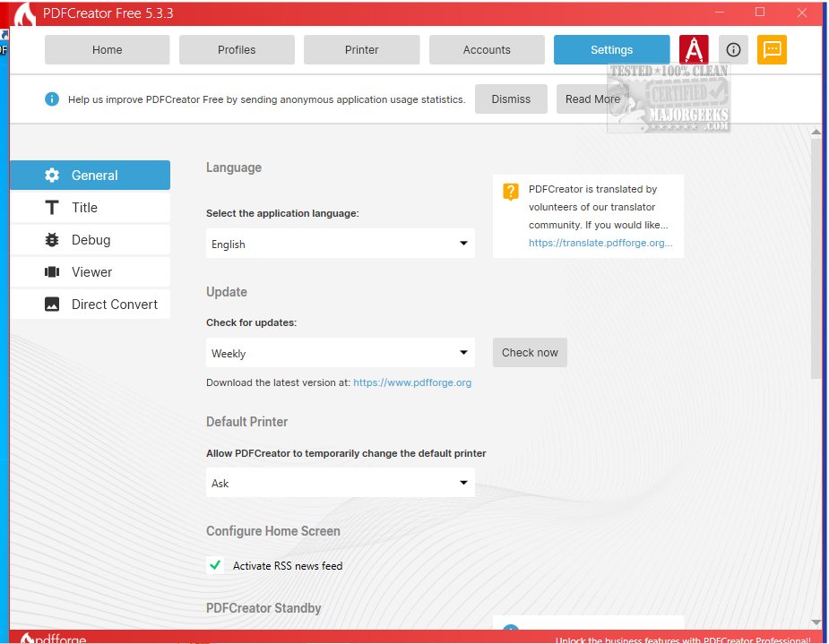Open the Printer tab
Image resolution: width=829 pixels, height=644 pixels.
pyautogui.click(x=362, y=49)
